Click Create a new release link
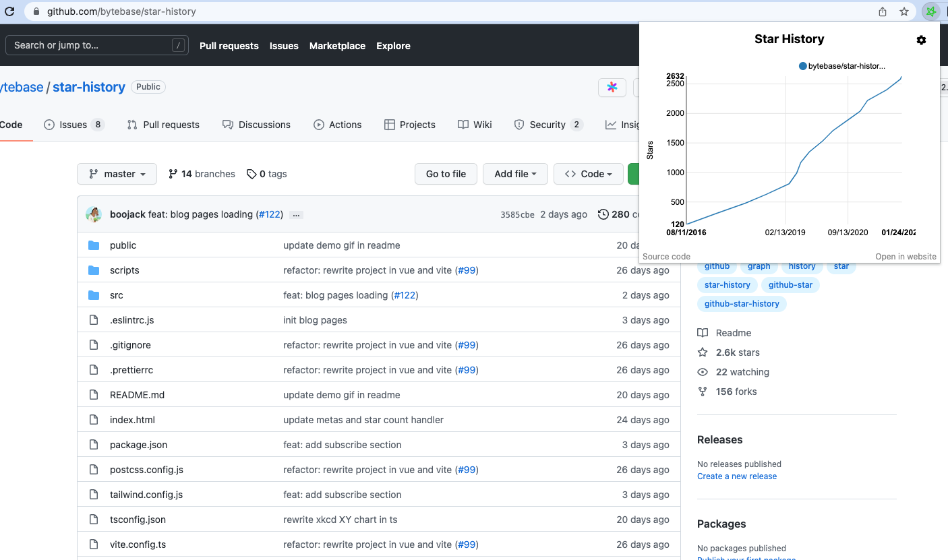Image resolution: width=948 pixels, height=560 pixels. [x=737, y=476]
